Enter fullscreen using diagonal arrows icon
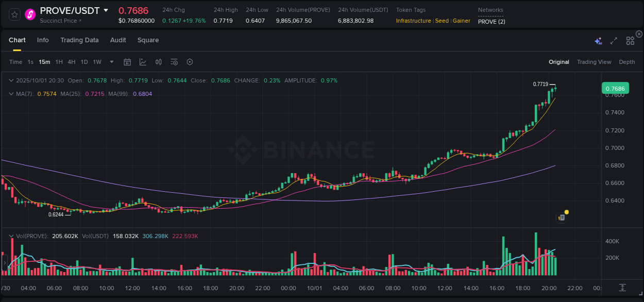 pyautogui.click(x=614, y=40)
